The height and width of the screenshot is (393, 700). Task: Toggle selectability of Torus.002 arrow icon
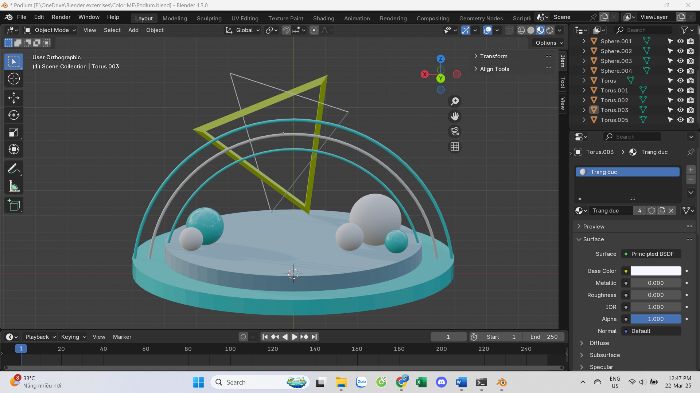tap(670, 100)
